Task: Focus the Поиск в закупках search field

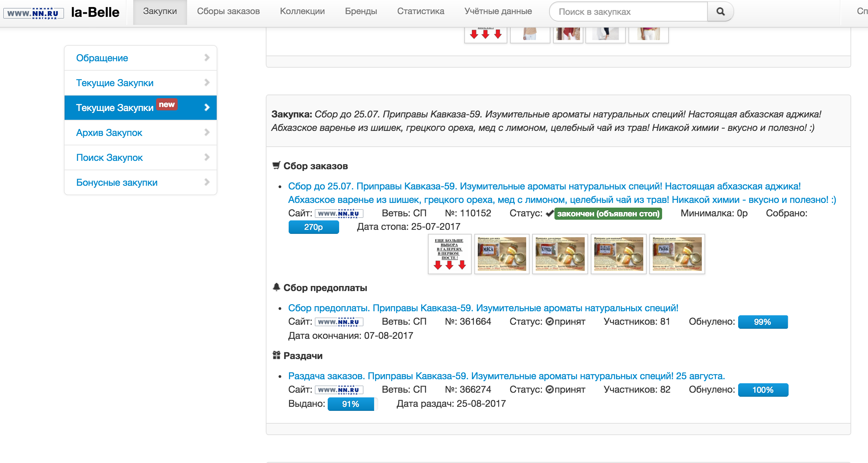Action: (x=628, y=12)
